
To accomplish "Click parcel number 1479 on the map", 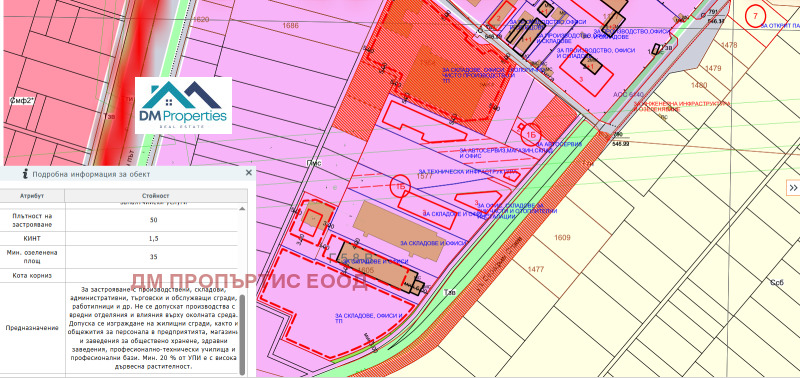I will 713,68.
